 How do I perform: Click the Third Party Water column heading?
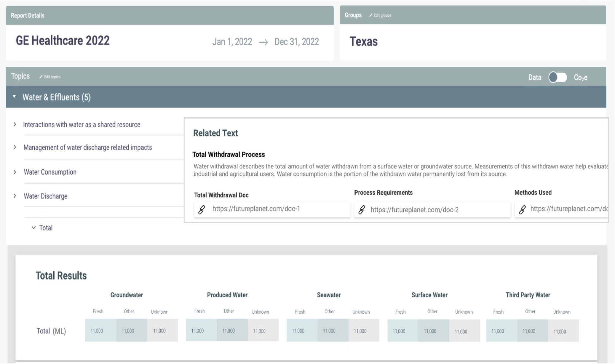[x=528, y=295]
